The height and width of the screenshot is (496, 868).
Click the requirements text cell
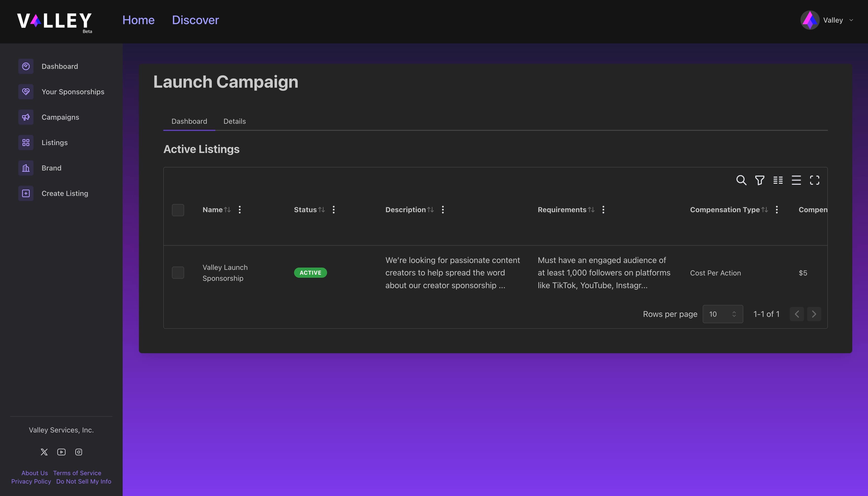click(x=604, y=273)
